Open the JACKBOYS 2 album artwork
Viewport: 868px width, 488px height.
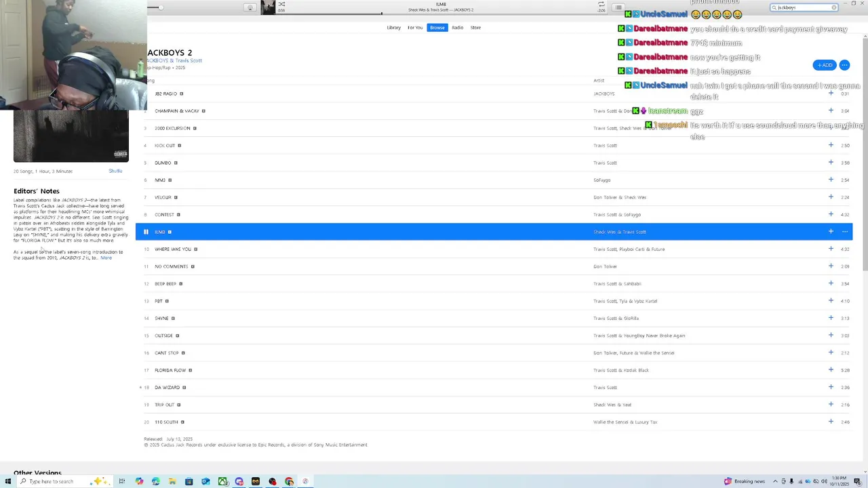[x=71, y=136]
